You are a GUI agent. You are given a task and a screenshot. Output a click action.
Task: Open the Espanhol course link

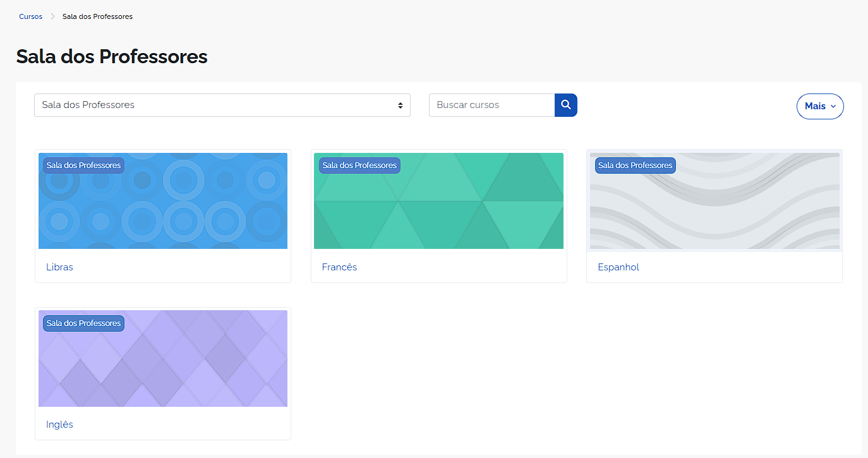618,267
